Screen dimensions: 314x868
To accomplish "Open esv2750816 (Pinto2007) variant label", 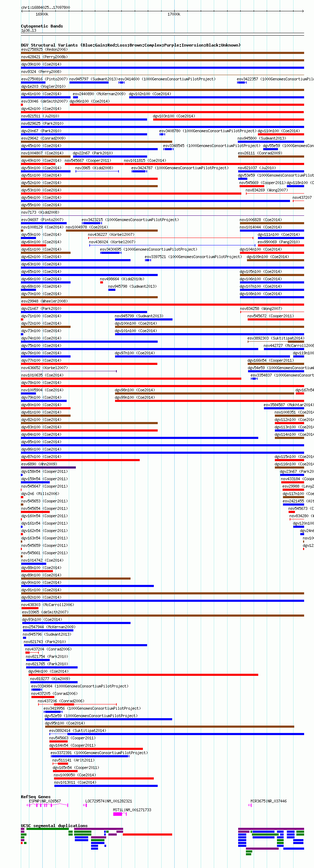I will click(x=44, y=79).
